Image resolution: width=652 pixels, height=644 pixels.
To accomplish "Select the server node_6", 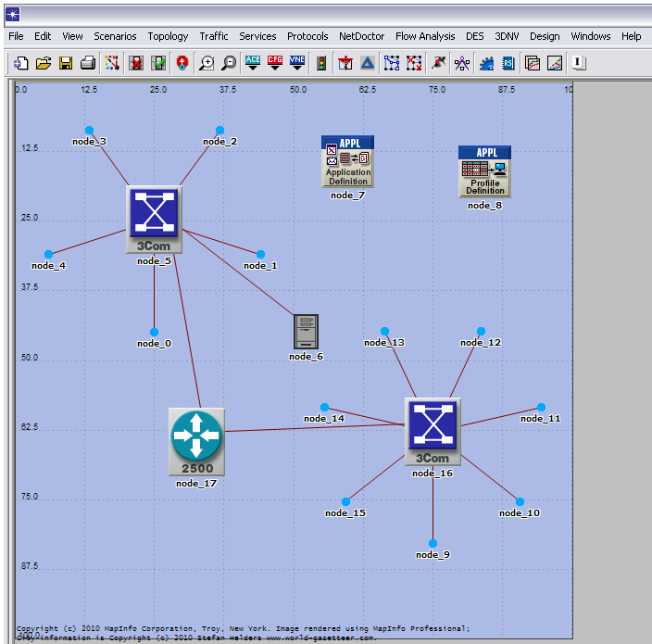I will pos(306,332).
